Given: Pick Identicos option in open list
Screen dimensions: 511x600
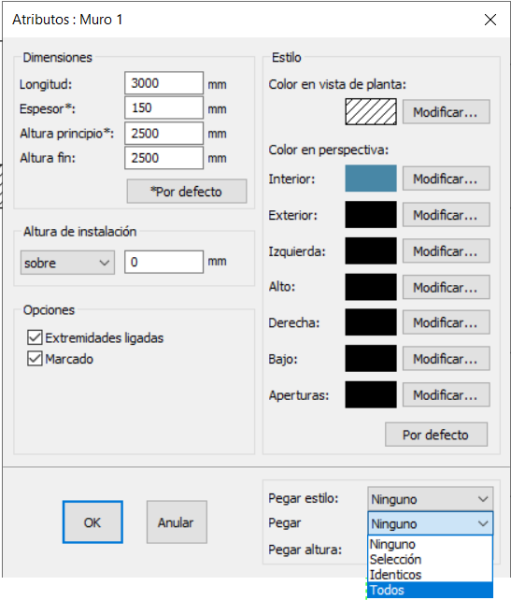Looking at the screenshot, I should 430,575.
